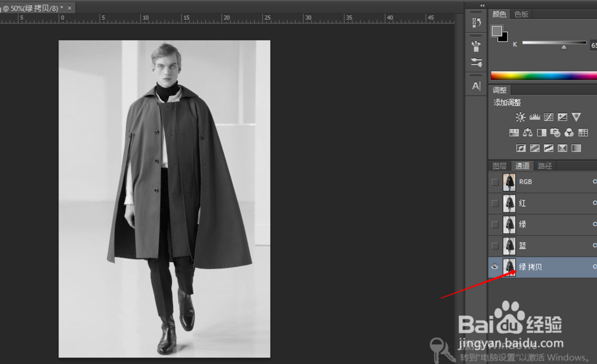Toggle visibility of the 绿 channel
The height and width of the screenshot is (364, 597).
[495, 224]
